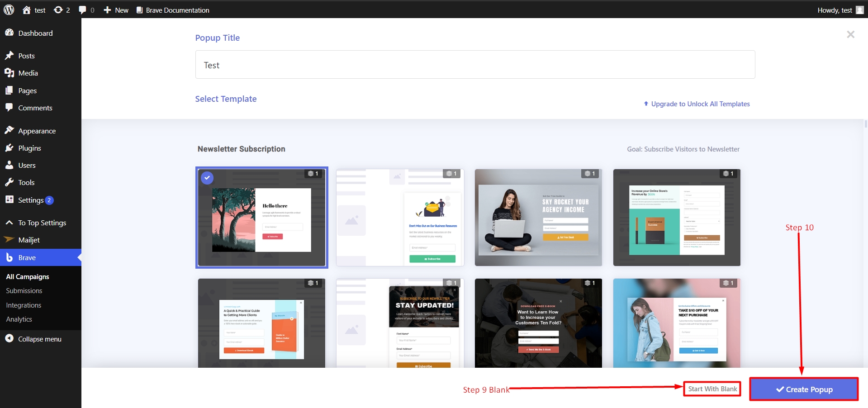Click the Appearance paintbrush icon
Screen dimensions: 868x408
click(x=9, y=131)
